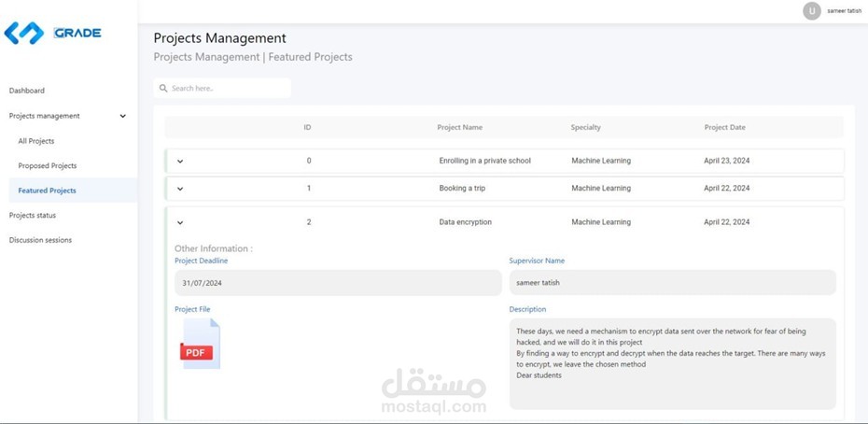Click the user avatar circle
Viewport: 868px width, 424px height.
pos(812,10)
